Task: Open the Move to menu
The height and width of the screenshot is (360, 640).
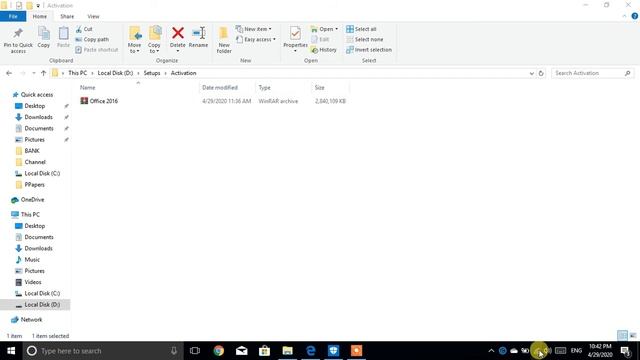Action: coord(134,40)
